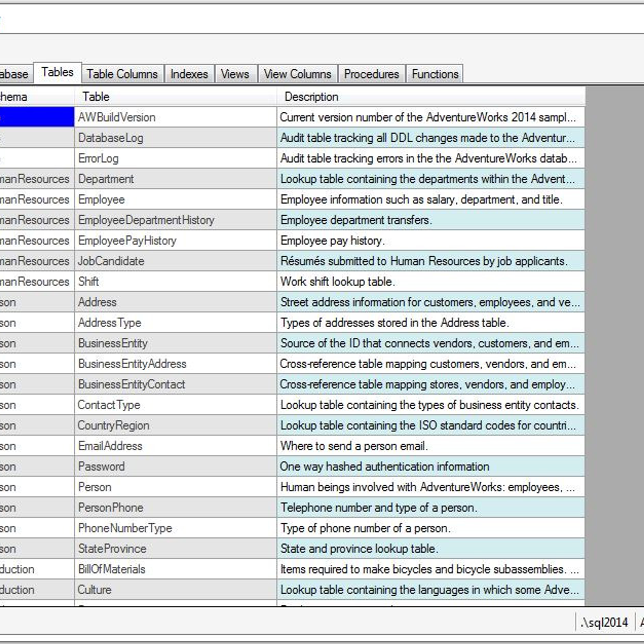Select the EmployeeDepartmentHistory table cell
The width and height of the screenshot is (644, 644).
click(x=175, y=220)
